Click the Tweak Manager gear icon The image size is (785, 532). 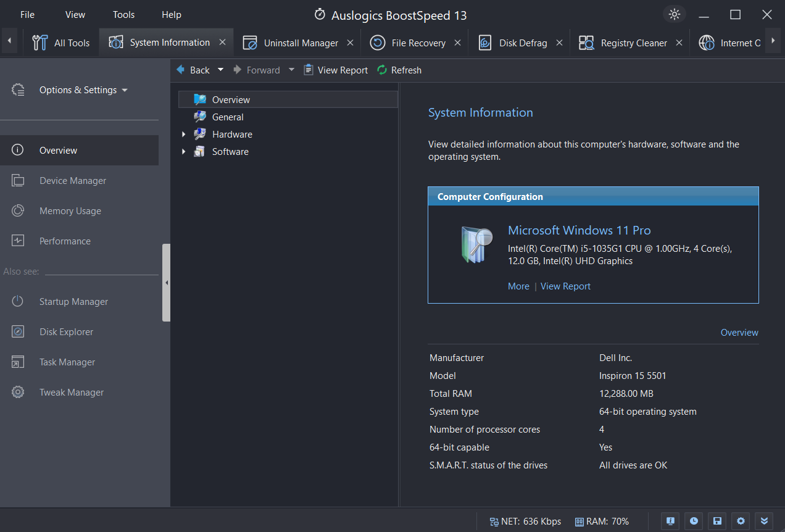[x=18, y=392]
